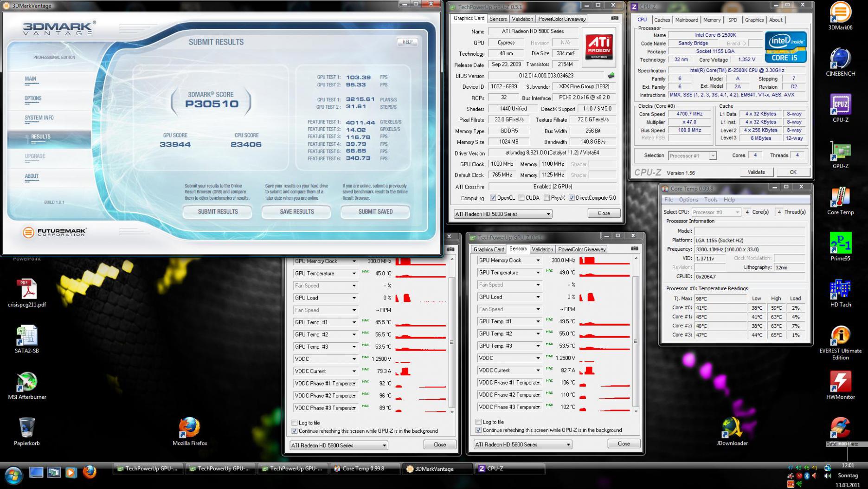Open the Validation tab in top GPU-Z window
This screenshot has width=868, height=489.
point(522,19)
